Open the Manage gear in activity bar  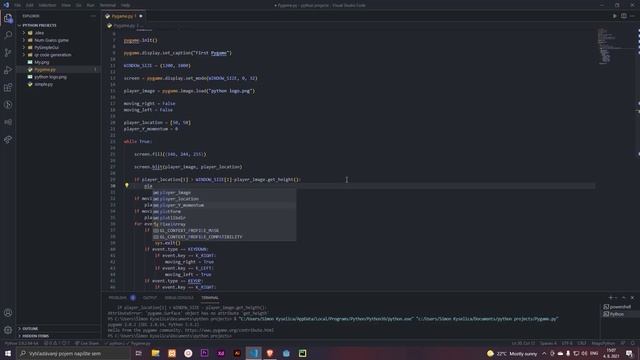[8, 330]
